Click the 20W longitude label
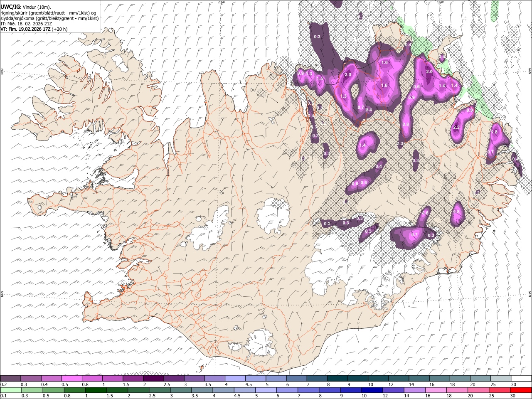The width and height of the screenshot is (532, 399). (x=221, y=2)
